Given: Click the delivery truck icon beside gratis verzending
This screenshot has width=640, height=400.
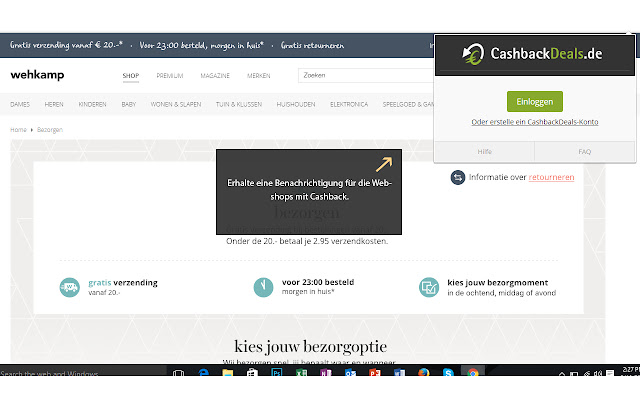Looking at the screenshot, I should point(70,287).
